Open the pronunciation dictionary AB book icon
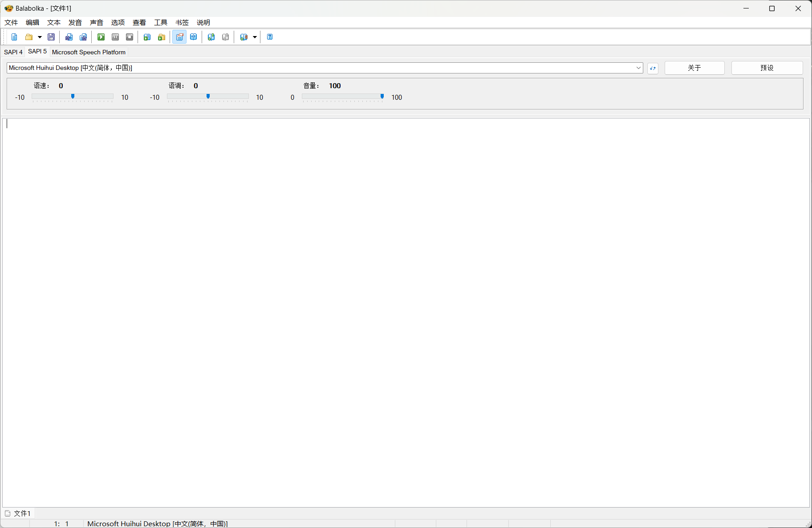This screenshot has height=528, width=812. coord(194,37)
